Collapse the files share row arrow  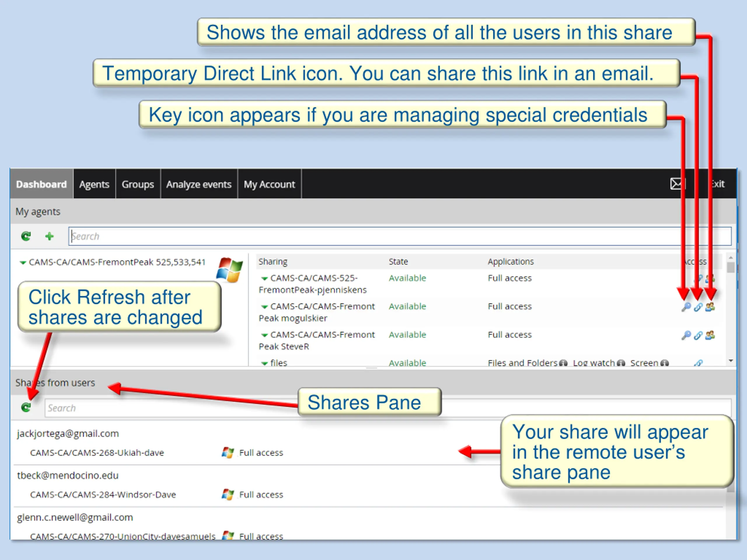point(264,363)
